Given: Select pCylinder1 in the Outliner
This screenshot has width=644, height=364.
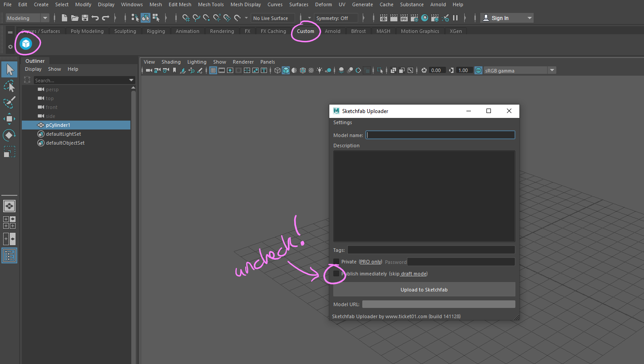Looking at the screenshot, I should coord(58,125).
